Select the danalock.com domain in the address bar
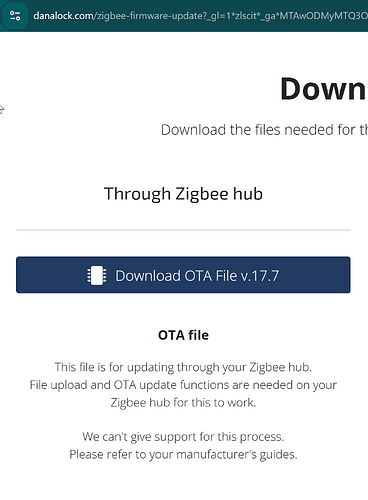Image resolution: width=368 pixels, height=500 pixels. (x=63, y=16)
